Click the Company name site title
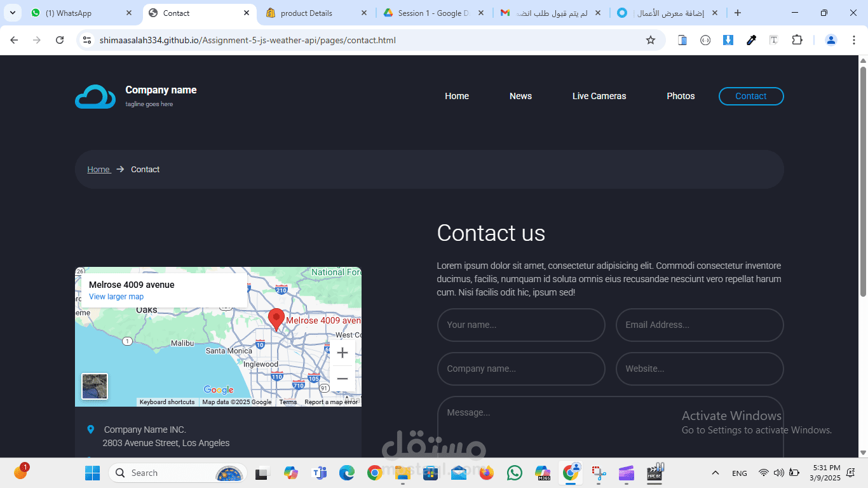Screen dimensions: 868x488 click(161, 90)
